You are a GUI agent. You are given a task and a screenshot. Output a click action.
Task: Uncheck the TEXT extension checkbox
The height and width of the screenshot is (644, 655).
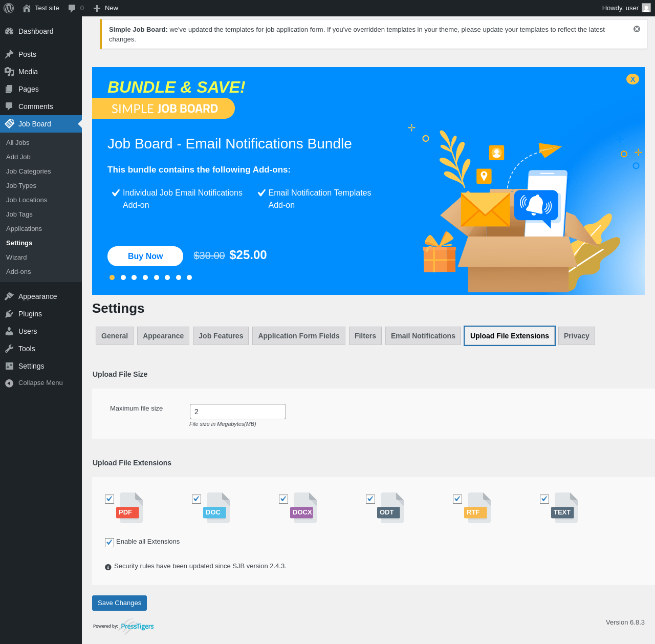(544, 499)
